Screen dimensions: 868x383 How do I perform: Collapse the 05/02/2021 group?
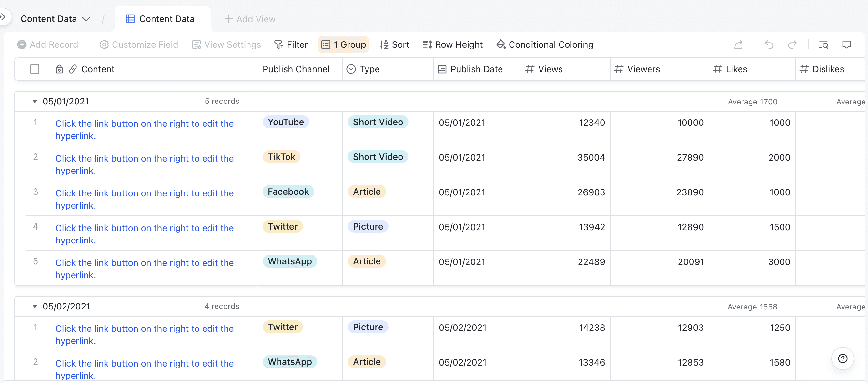coord(35,306)
